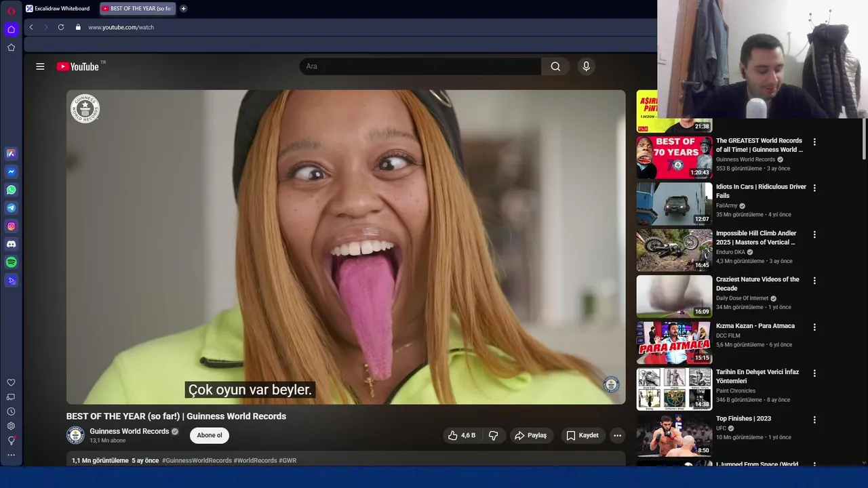Open the sidebar heart icon
The image size is (868, 488).
tap(11, 382)
